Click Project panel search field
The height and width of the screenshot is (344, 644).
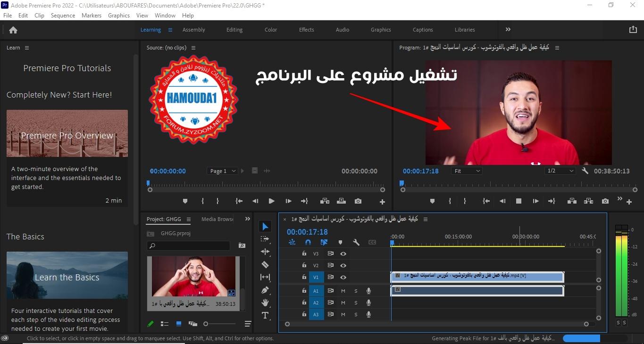[x=188, y=246]
